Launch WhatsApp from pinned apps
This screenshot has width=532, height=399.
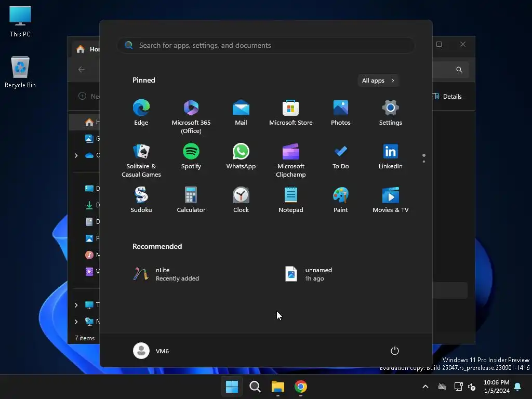(241, 157)
